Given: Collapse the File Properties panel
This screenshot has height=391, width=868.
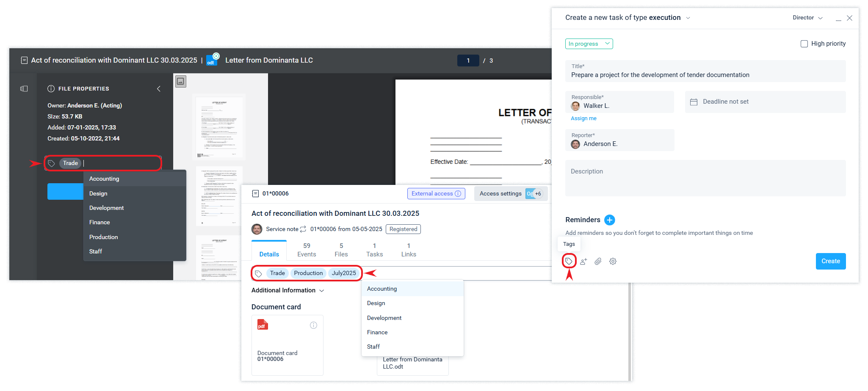Looking at the screenshot, I should point(159,88).
